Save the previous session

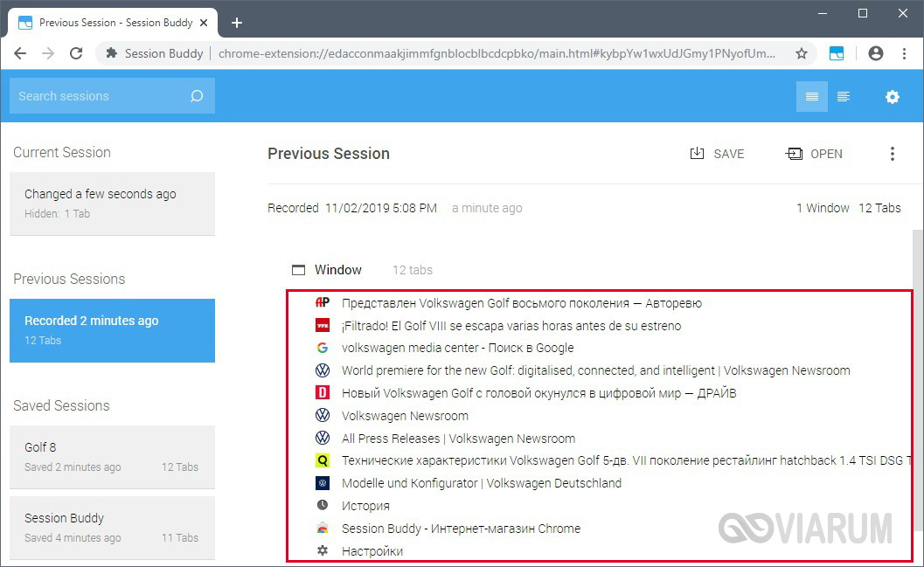[717, 154]
